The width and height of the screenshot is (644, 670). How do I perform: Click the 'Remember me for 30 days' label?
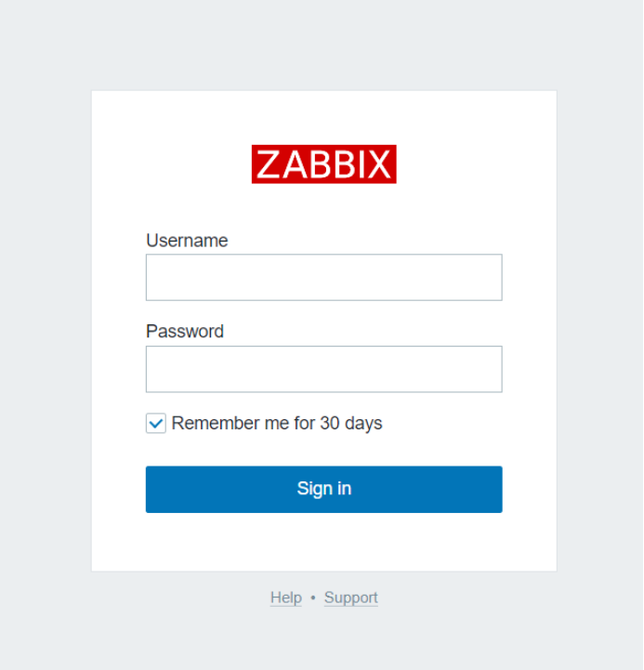tap(277, 424)
